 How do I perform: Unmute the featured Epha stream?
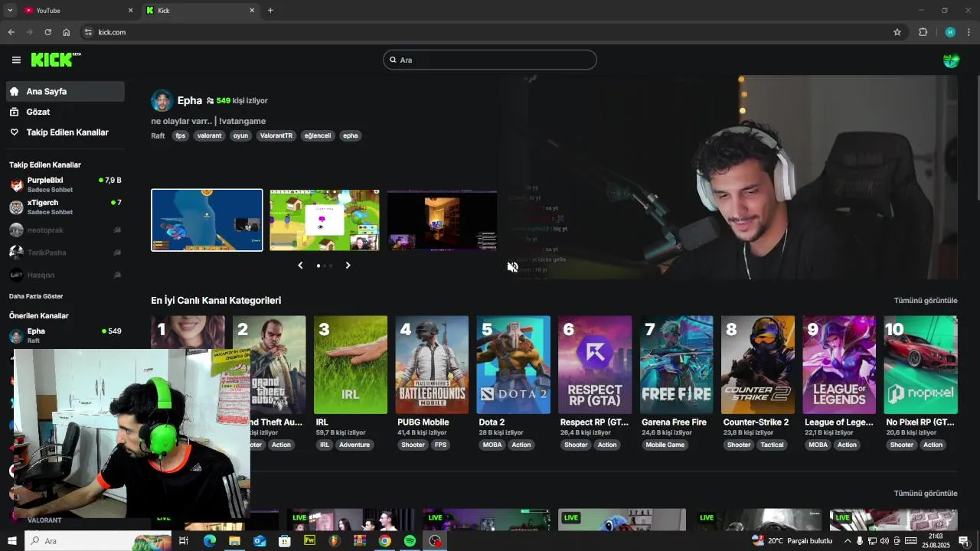point(512,266)
